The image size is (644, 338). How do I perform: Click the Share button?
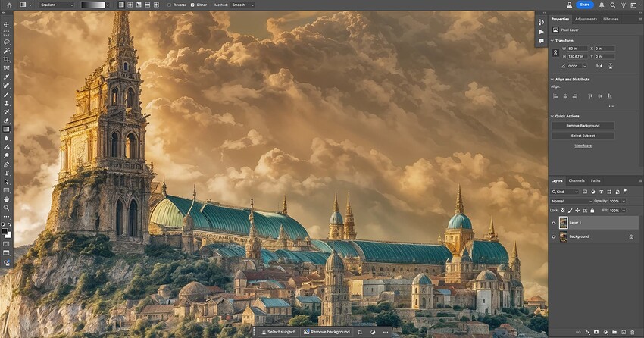(584, 5)
